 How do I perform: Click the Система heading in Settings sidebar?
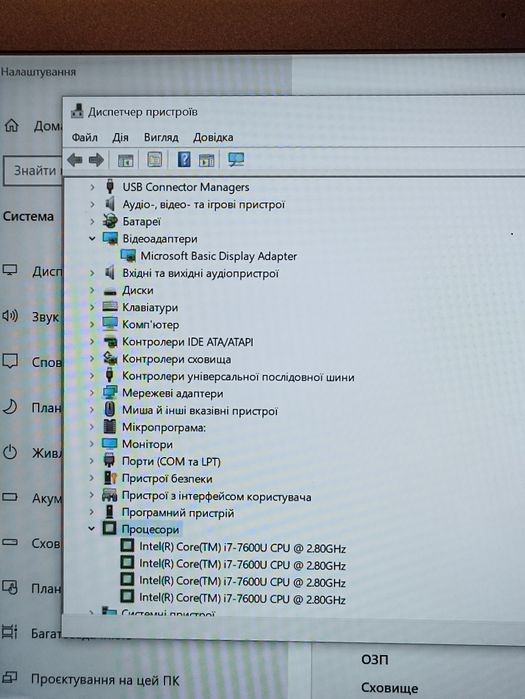click(28, 216)
